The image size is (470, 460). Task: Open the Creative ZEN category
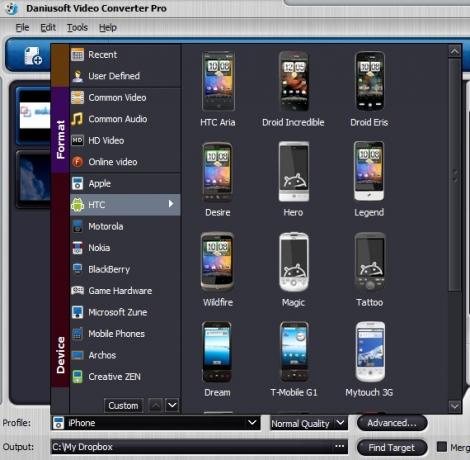point(125,377)
